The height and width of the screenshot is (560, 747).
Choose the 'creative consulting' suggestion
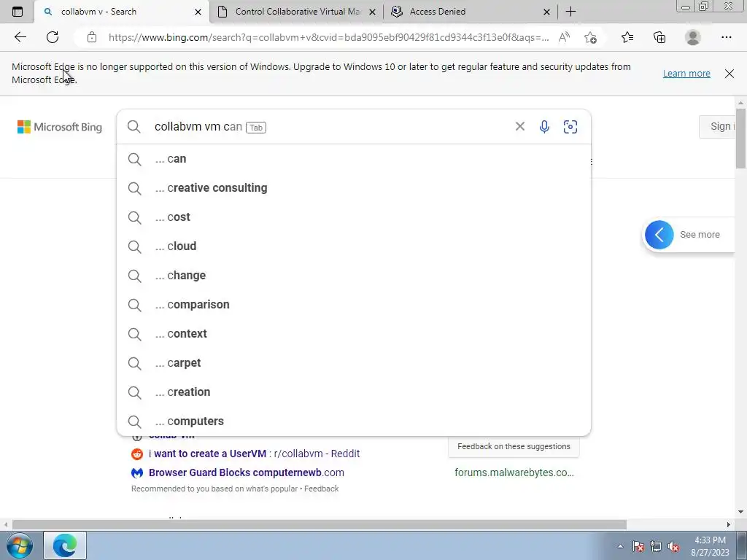click(354, 187)
